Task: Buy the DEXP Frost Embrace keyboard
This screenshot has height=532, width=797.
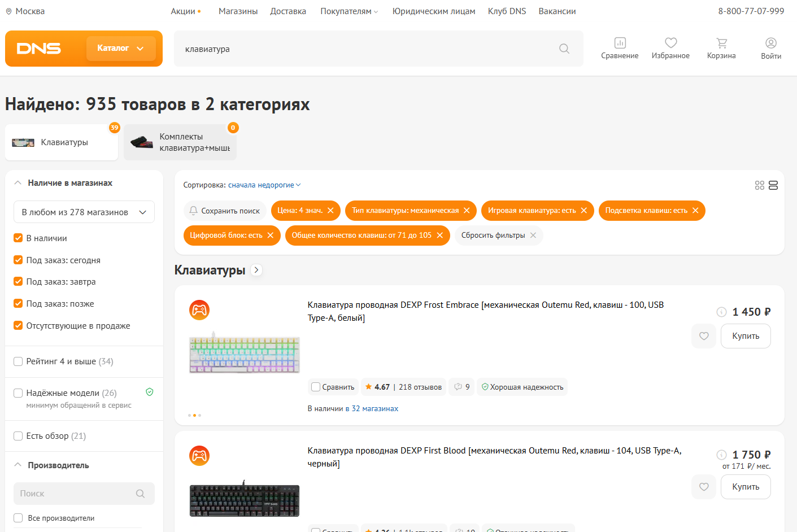Action: click(746, 336)
